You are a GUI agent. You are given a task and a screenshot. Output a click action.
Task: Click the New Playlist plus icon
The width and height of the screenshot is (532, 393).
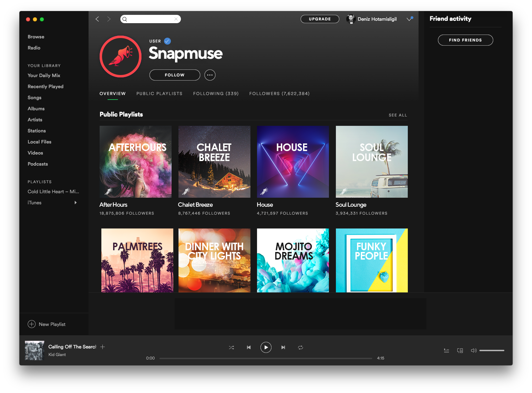click(x=31, y=324)
